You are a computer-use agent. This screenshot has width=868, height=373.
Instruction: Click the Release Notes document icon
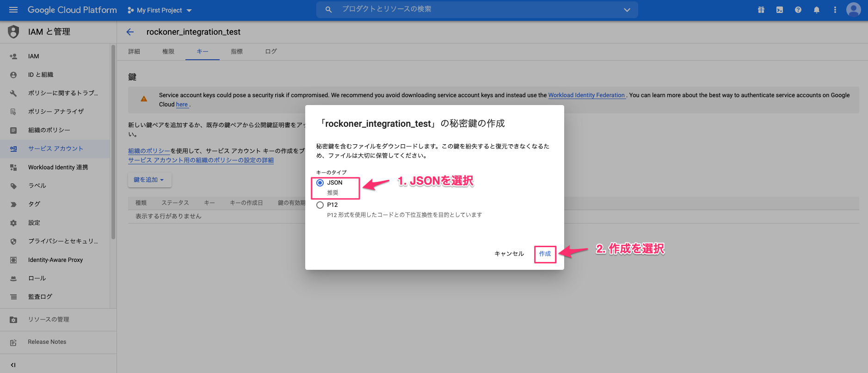pos(13,342)
